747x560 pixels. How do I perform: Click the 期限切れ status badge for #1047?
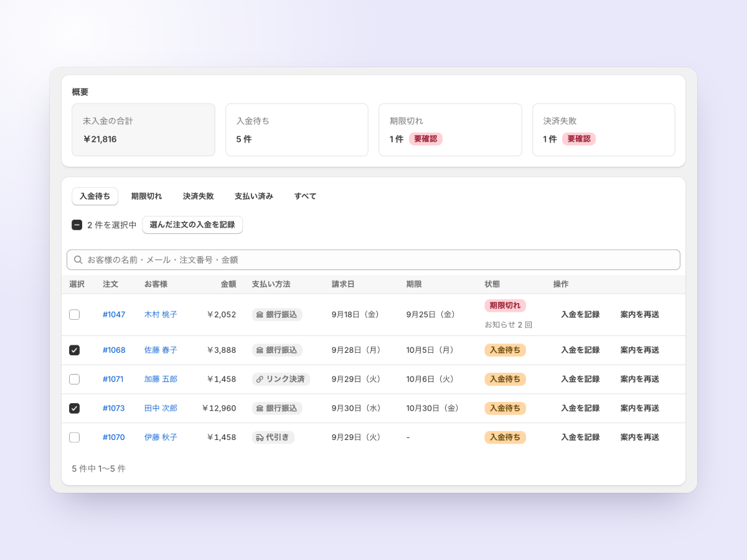click(x=505, y=306)
